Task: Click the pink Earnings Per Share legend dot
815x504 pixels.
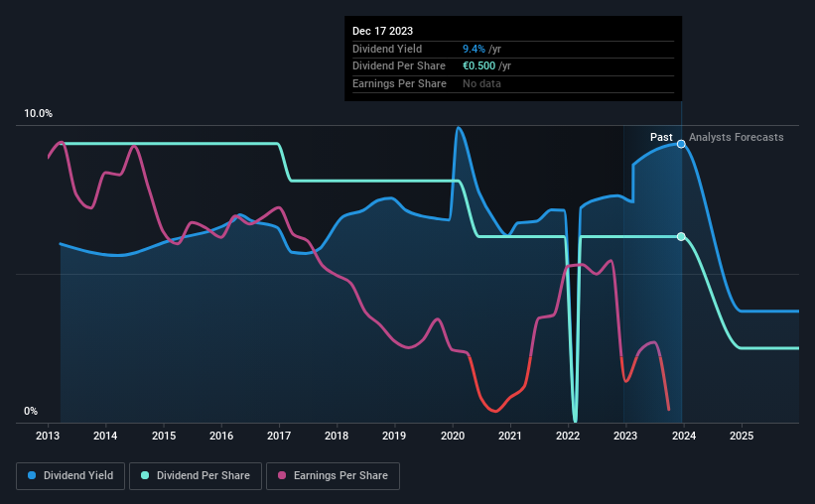Action: 282,475
